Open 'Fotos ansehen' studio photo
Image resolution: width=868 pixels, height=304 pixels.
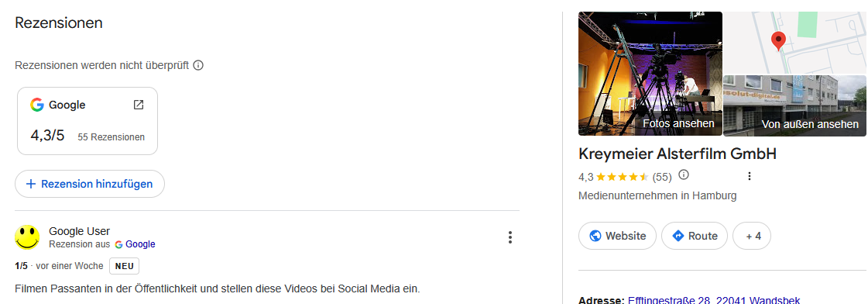(650, 74)
